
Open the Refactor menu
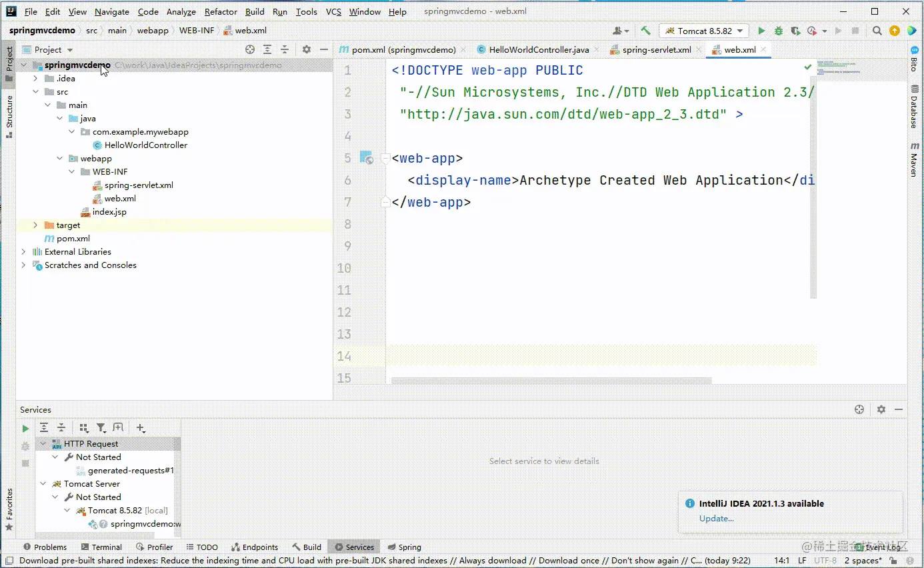pyautogui.click(x=221, y=11)
